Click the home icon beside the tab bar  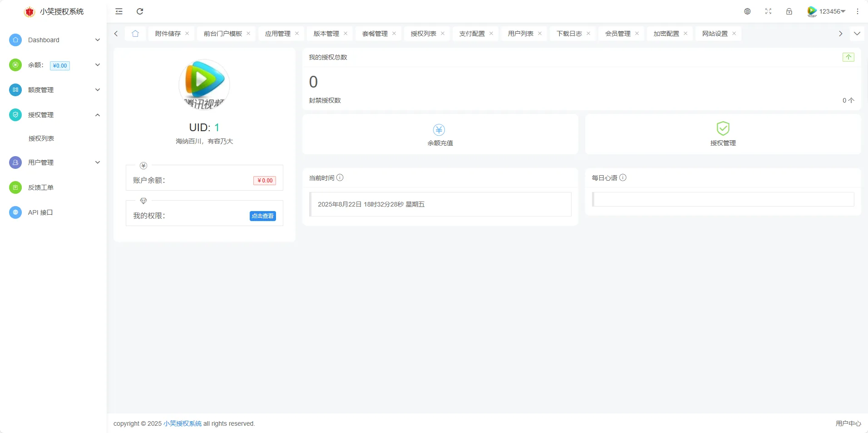coord(135,33)
